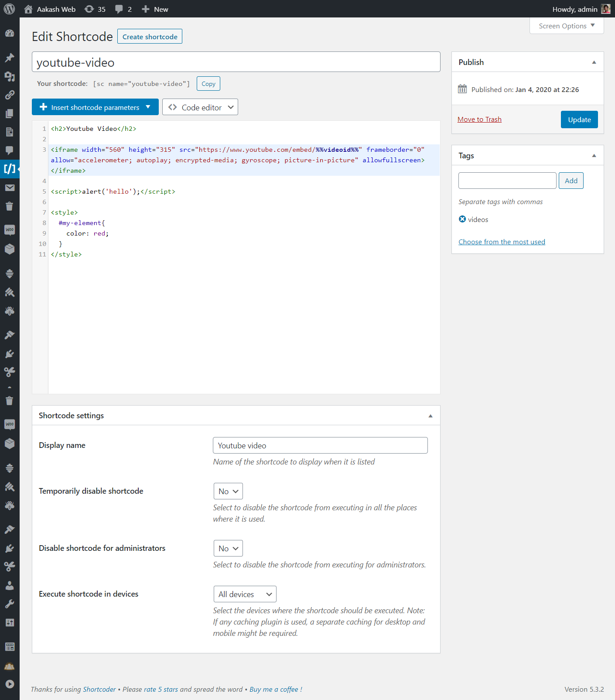
Task: Open the table layout sidebar icon
Action: [10, 647]
